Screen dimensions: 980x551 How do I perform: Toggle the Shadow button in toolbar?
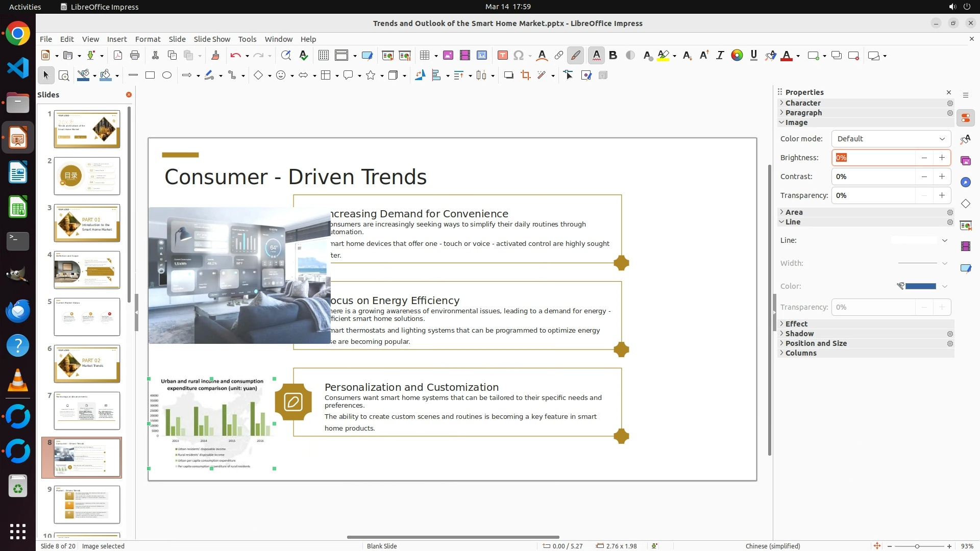[508, 76]
